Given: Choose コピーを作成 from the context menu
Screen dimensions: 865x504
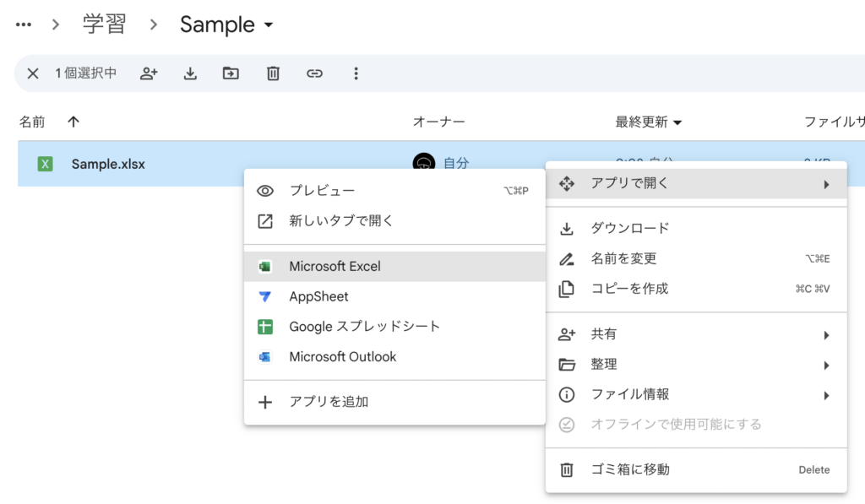Looking at the screenshot, I should point(696,289).
